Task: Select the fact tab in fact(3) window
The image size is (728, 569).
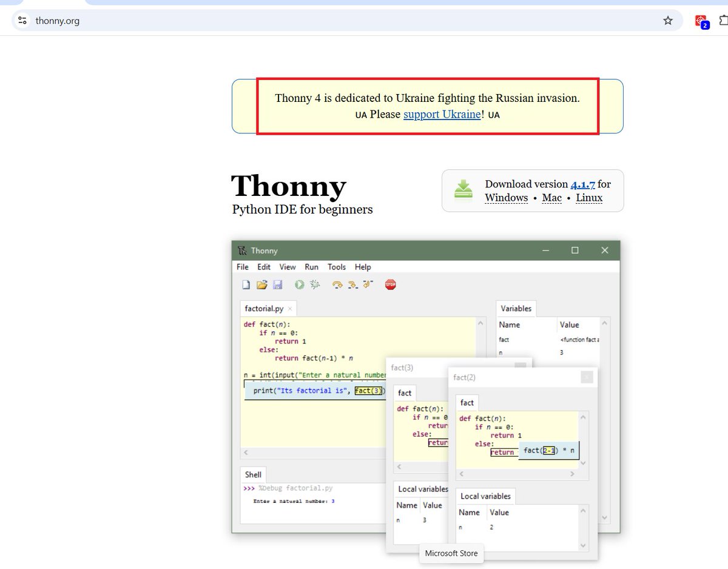Action: pyautogui.click(x=405, y=393)
